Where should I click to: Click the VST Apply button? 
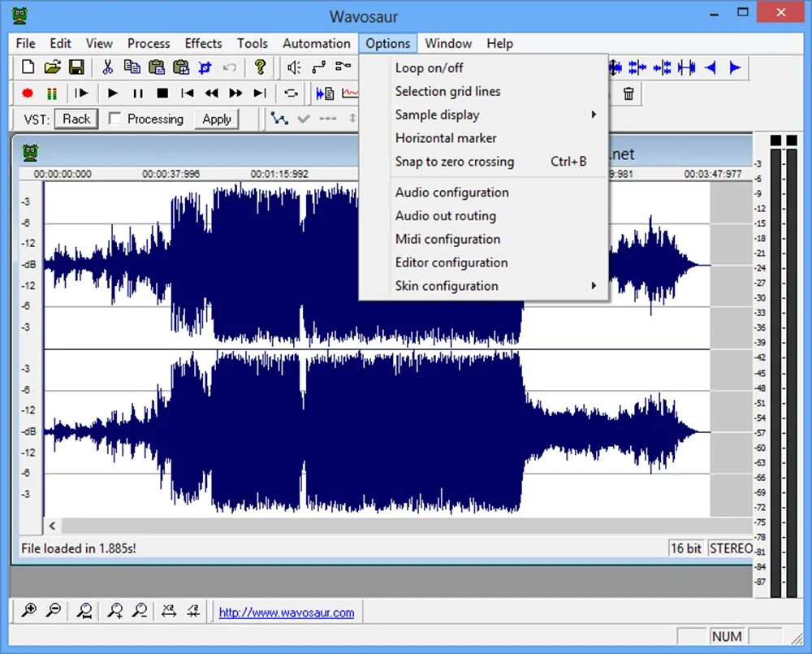[217, 119]
